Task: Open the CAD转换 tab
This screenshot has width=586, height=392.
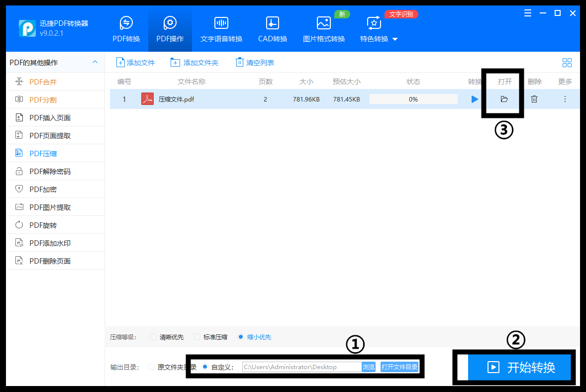Action: pos(273,29)
